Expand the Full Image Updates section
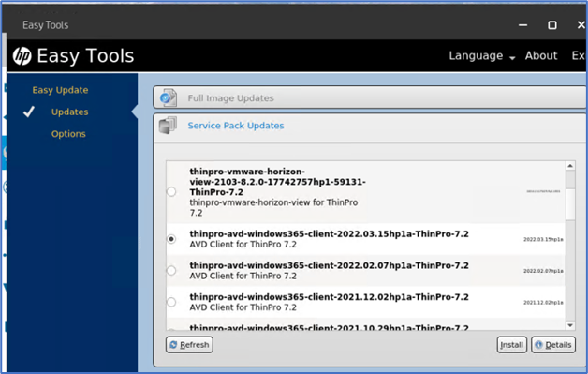588x374 pixels. [x=370, y=97]
